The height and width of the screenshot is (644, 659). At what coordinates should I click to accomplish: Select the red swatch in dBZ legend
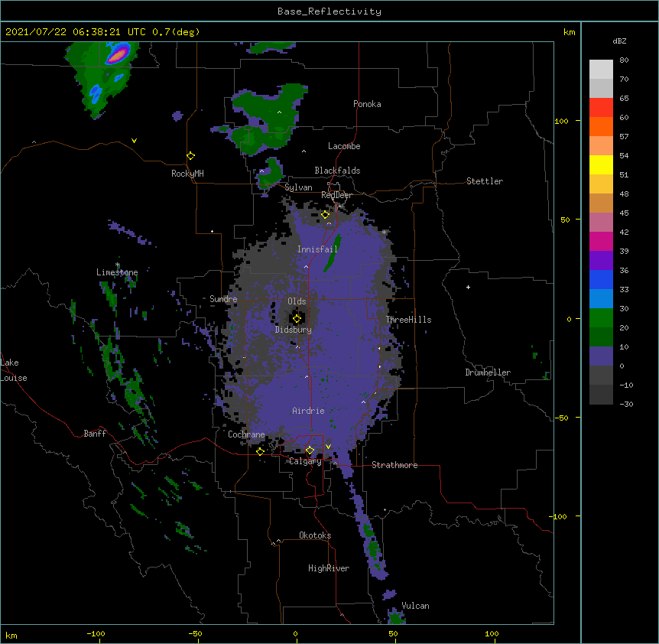pyautogui.click(x=601, y=108)
